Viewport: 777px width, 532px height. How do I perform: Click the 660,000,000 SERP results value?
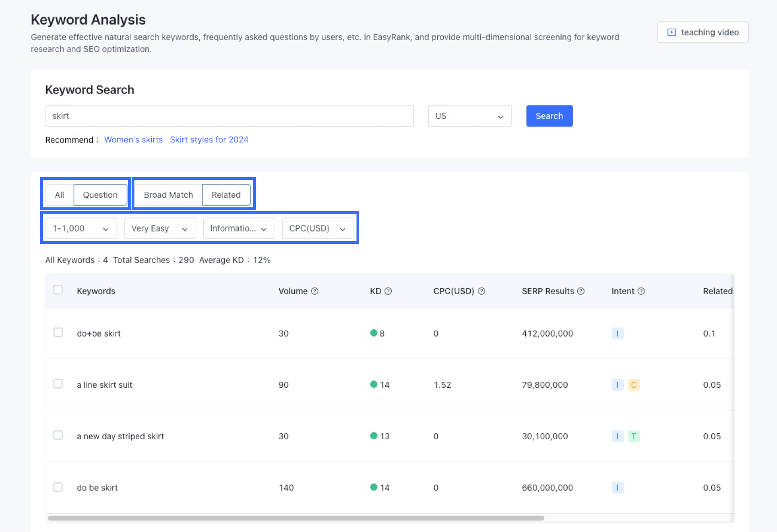point(548,488)
